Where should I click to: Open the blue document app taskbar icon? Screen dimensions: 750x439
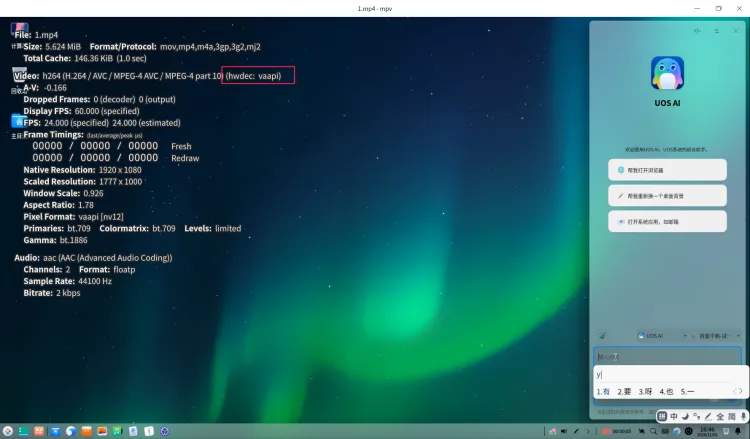pyautogui.click(x=133, y=431)
